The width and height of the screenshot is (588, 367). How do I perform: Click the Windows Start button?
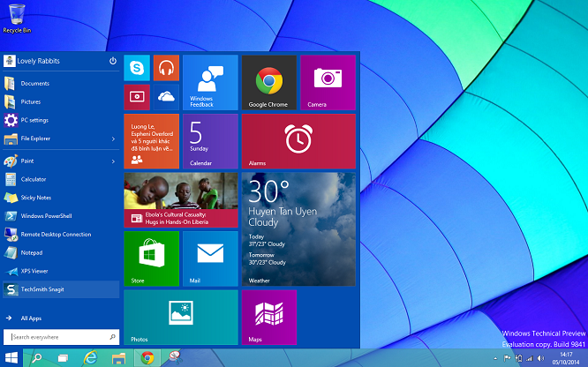[11, 357]
